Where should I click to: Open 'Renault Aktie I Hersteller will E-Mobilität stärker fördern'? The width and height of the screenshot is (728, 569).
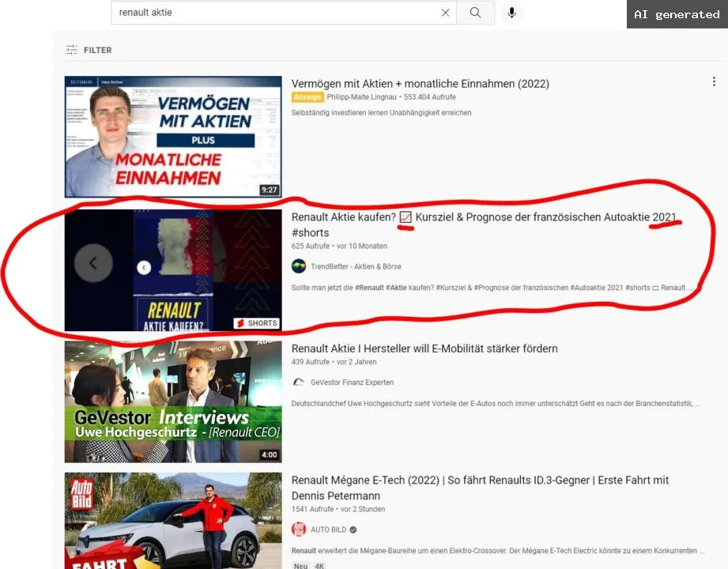coord(424,349)
